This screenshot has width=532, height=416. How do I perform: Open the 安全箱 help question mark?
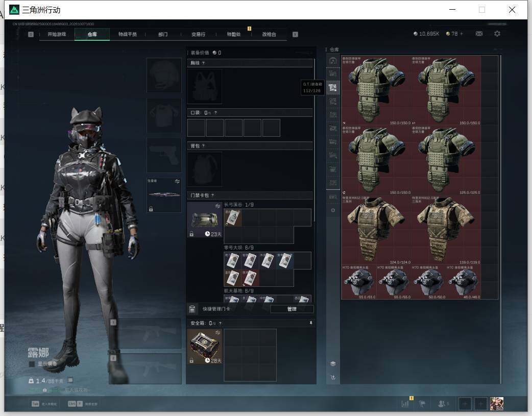tap(220, 324)
